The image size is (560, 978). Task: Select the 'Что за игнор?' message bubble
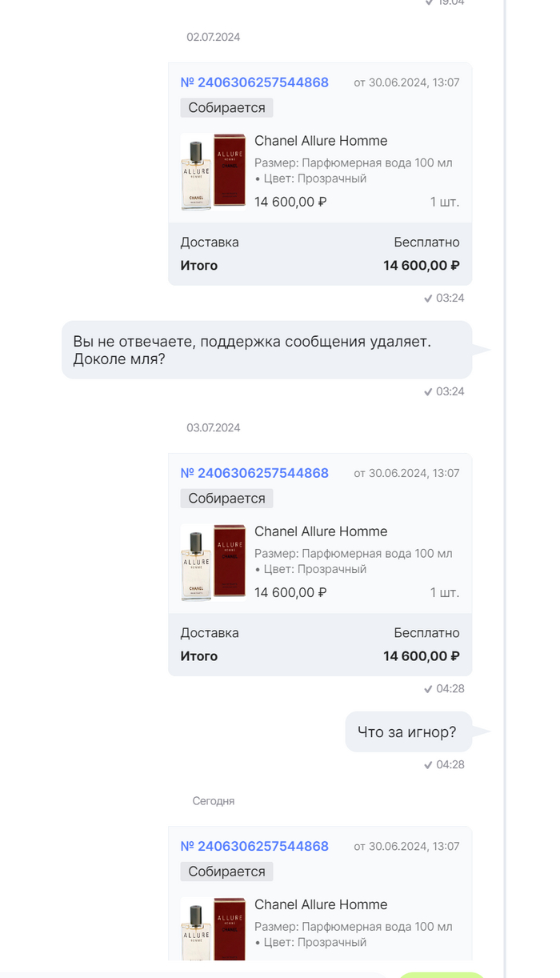click(x=408, y=731)
